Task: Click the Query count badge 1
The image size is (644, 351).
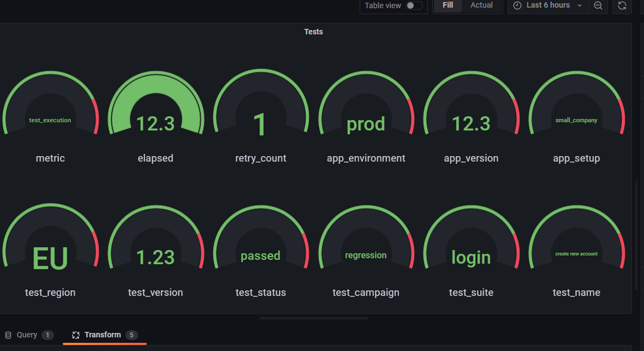Action: 47,335
